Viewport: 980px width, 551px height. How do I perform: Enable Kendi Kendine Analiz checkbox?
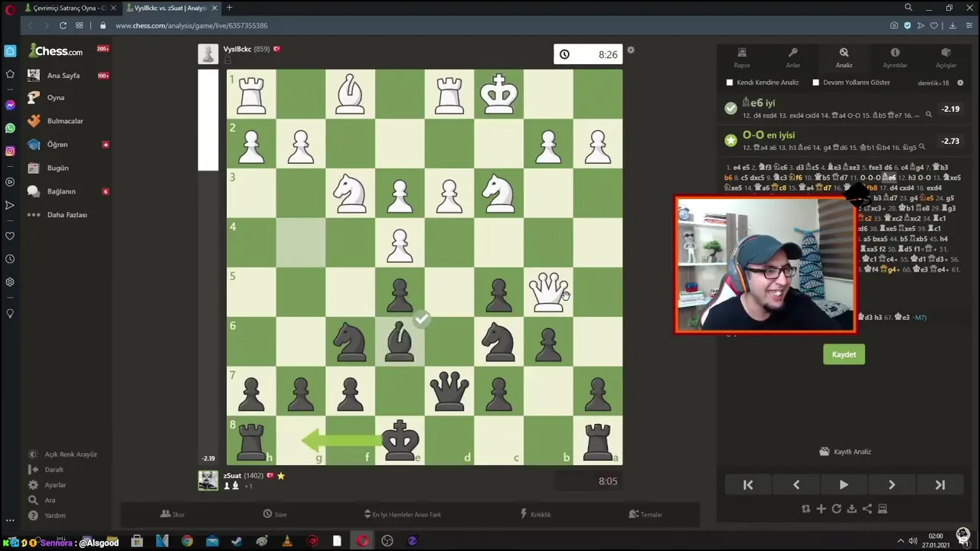730,83
